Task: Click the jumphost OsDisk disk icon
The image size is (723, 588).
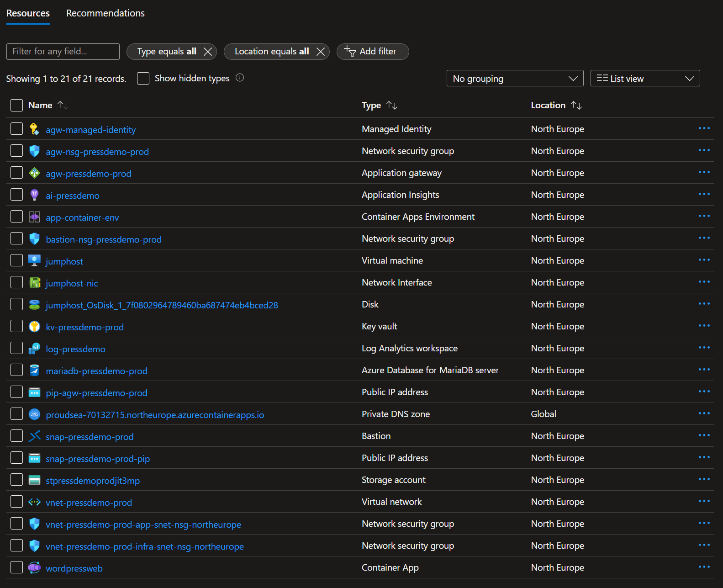Action: point(34,304)
